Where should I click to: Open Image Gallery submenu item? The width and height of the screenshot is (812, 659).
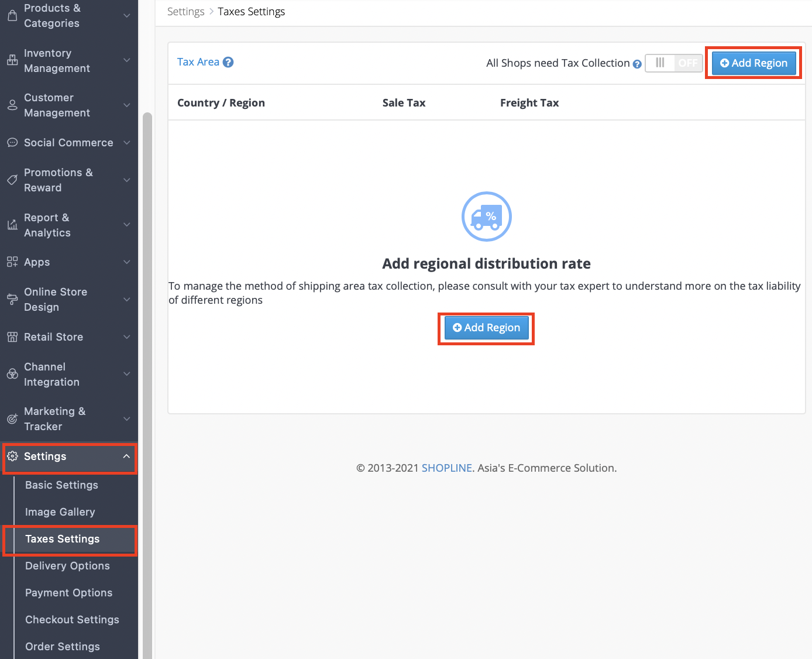60,512
